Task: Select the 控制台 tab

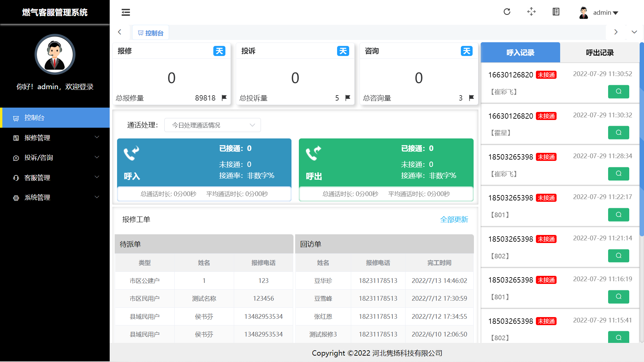Action: pos(151,33)
